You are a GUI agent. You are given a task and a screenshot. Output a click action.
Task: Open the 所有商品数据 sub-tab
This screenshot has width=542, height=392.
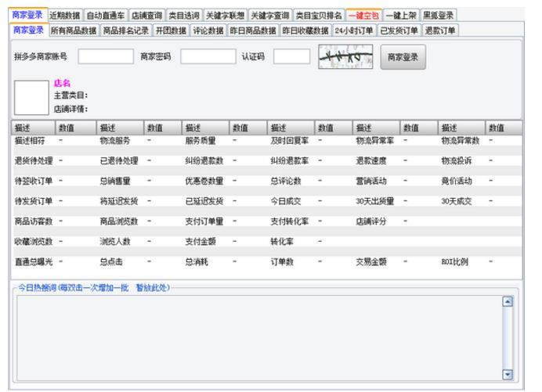(74, 30)
